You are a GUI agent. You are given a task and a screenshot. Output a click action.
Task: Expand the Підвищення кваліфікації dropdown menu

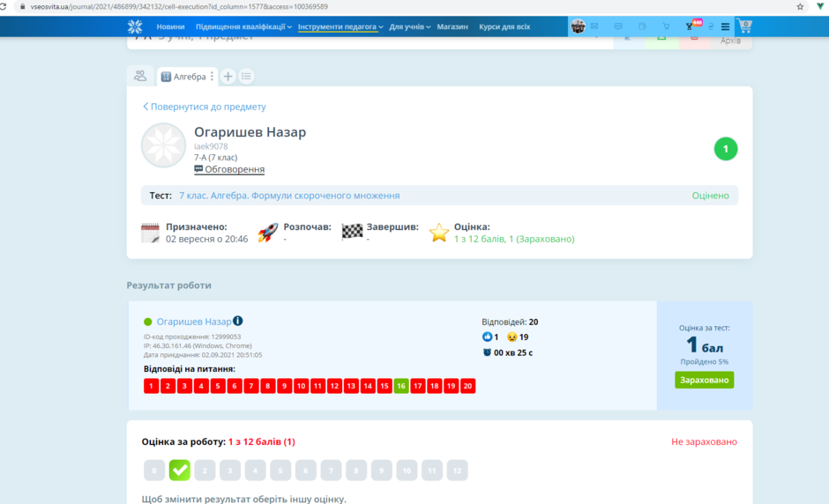coord(243,26)
